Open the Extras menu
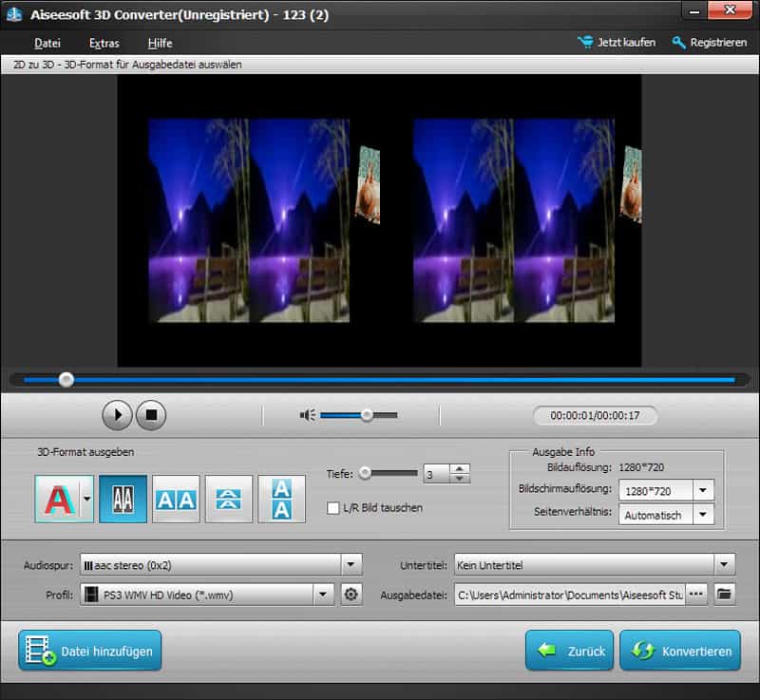 pyautogui.click(x=103, y=43)
